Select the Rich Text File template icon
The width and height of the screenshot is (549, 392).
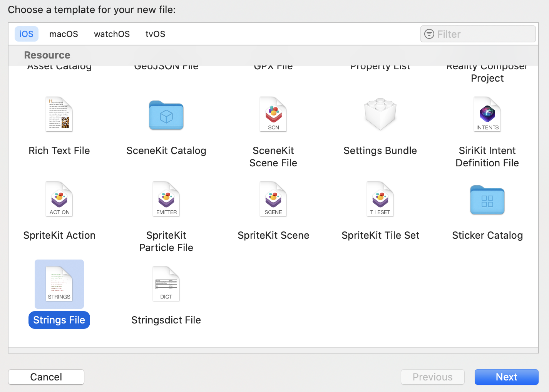coord(59,114)
